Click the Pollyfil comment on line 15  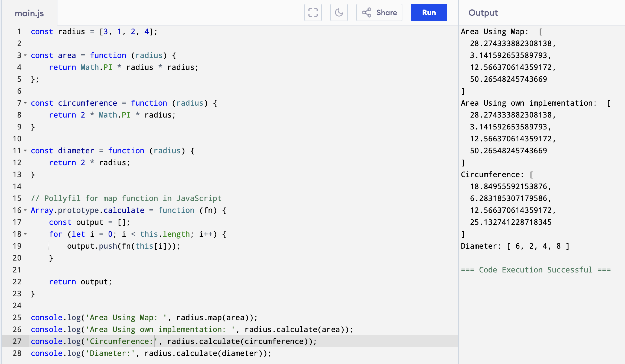[x=126, y=198]
